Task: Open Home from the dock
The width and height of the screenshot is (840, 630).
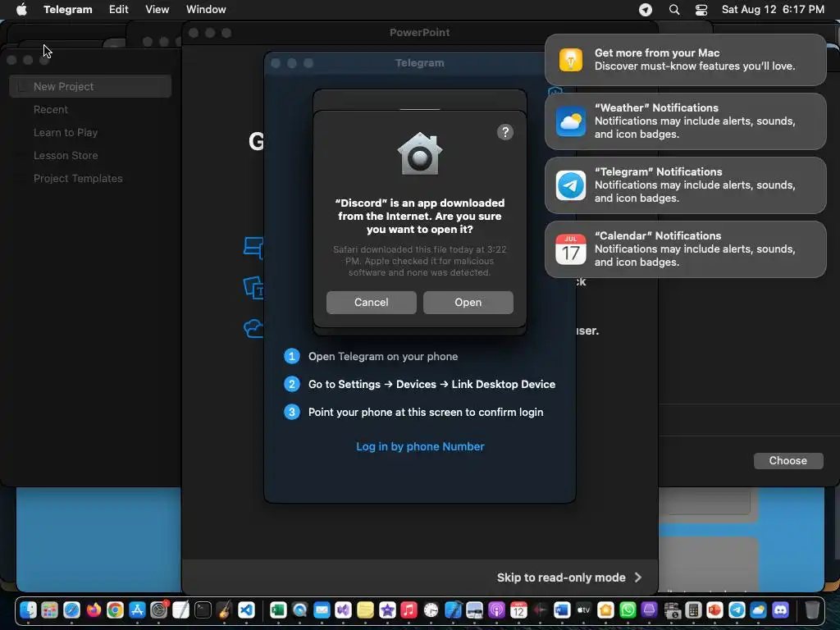Action: click(x=606, y=609)
